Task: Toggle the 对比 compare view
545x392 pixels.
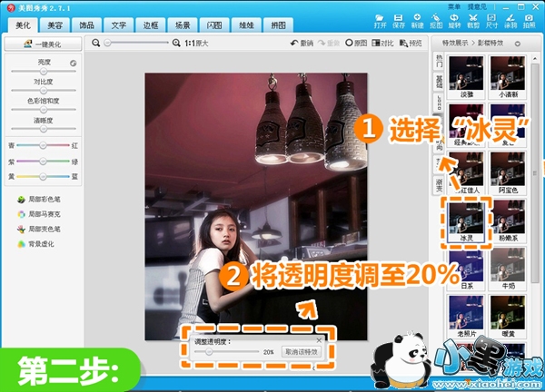Action: 381,43
